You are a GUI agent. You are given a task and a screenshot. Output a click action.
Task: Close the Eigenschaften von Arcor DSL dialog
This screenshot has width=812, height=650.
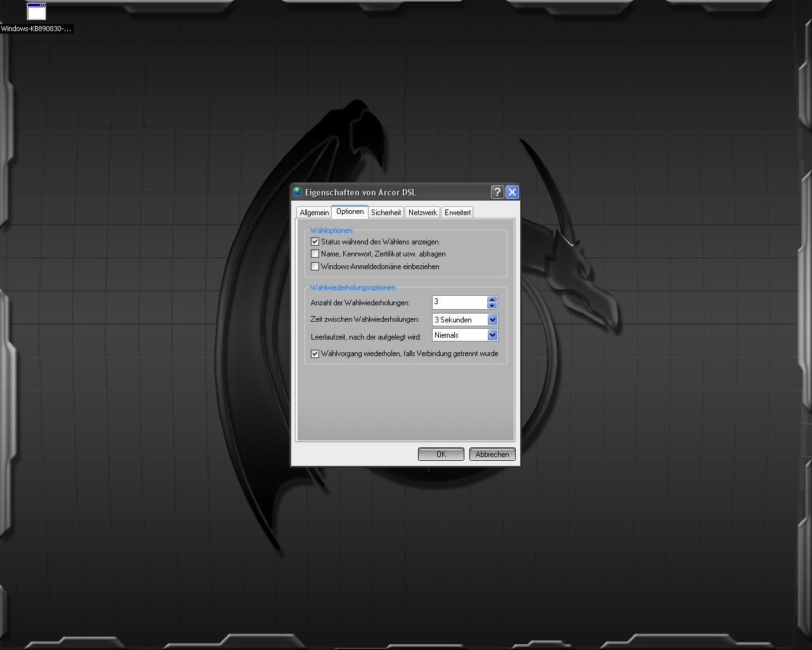(x=512, y=192)
